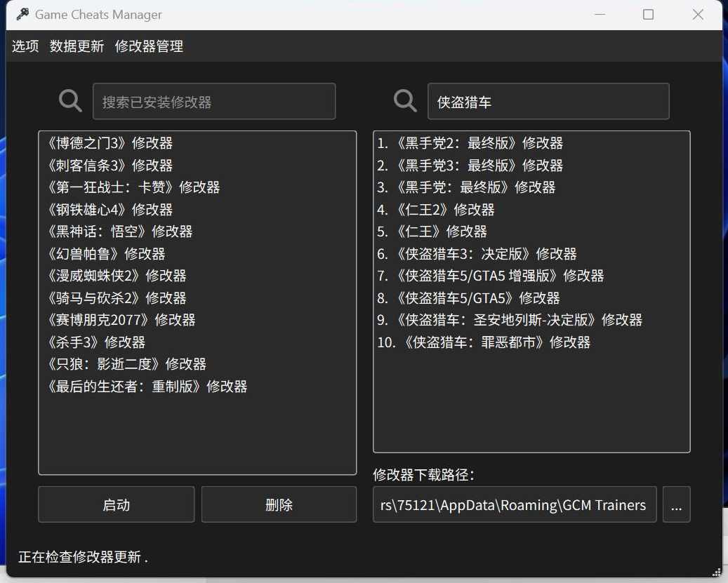The height and width of the screenshot is (583, 728).
Task: Open the download path browse "..." button
Action: click(676, 504)
